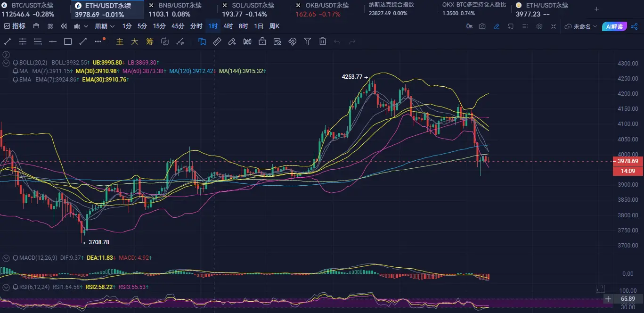Expand the top circular arrow panel toggle
The image size is (644, 313).
pos(7,55)
